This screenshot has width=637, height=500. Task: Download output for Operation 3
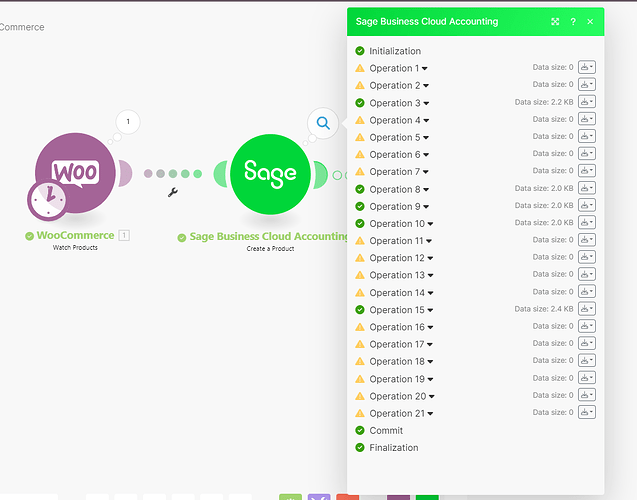pyautogui.click(x=587, y=102)
